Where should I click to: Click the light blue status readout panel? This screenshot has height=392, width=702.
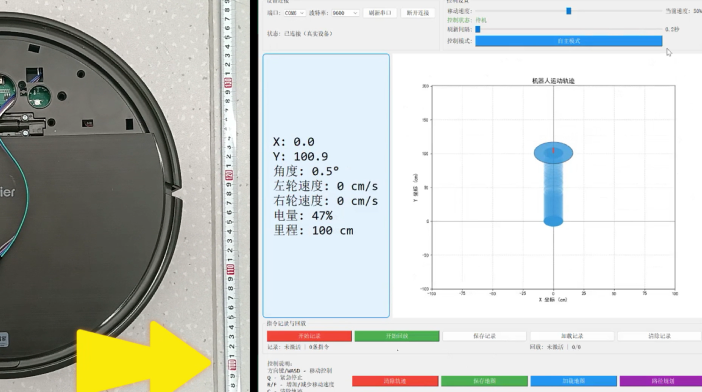point(326,186)
